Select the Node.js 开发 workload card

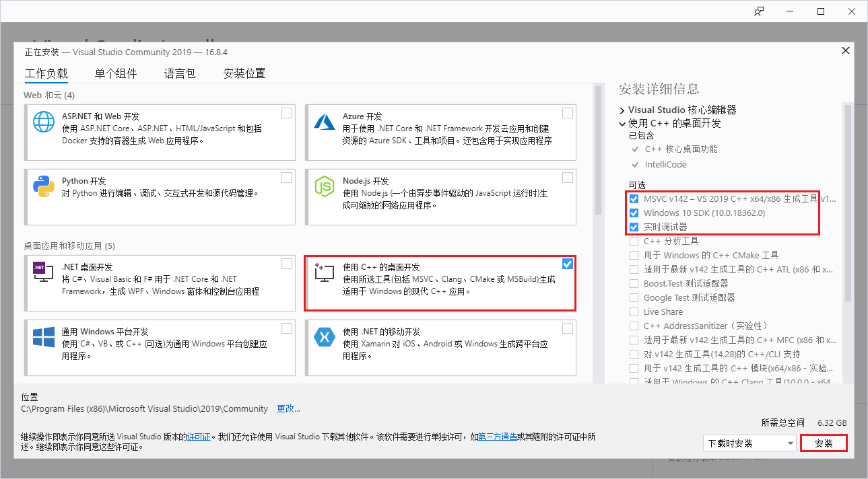click(x=441, y=196)
